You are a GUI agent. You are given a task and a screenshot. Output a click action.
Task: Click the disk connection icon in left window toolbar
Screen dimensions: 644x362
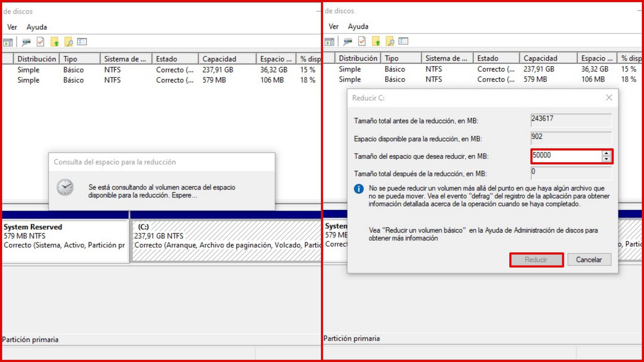[26, 42]
